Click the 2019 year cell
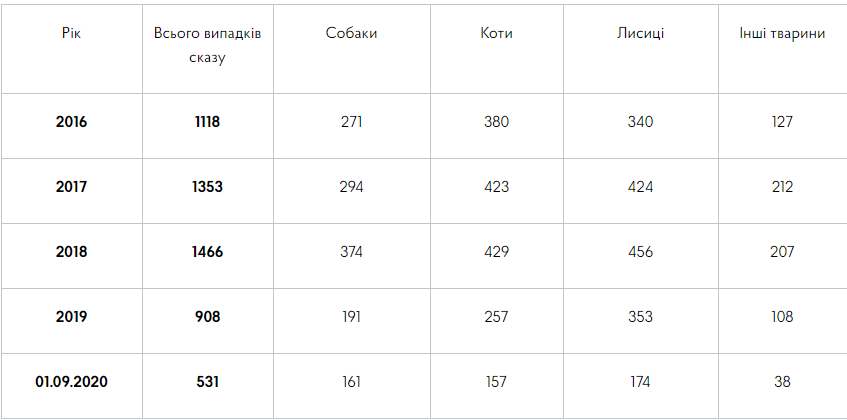 [x=71, y=317]
